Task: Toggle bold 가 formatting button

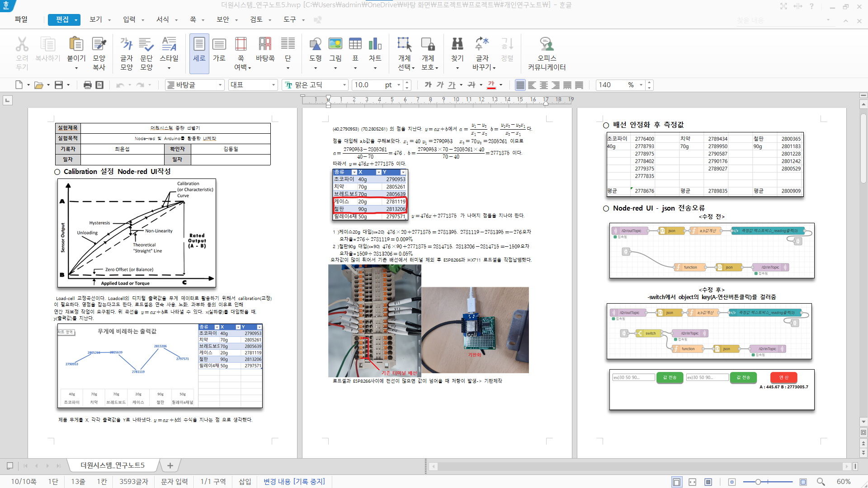Action: click(x=428, y=85)
